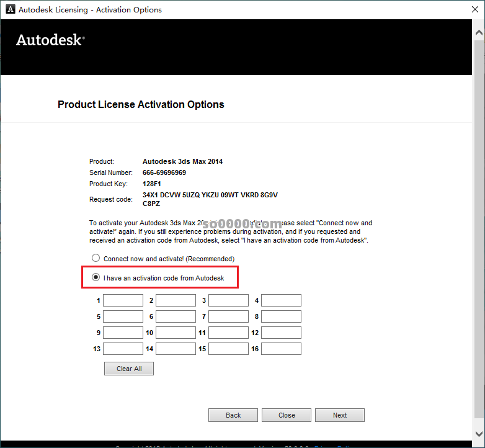485x448 pixels.
Task: Click the Next button
Action: tap(340, 415)
